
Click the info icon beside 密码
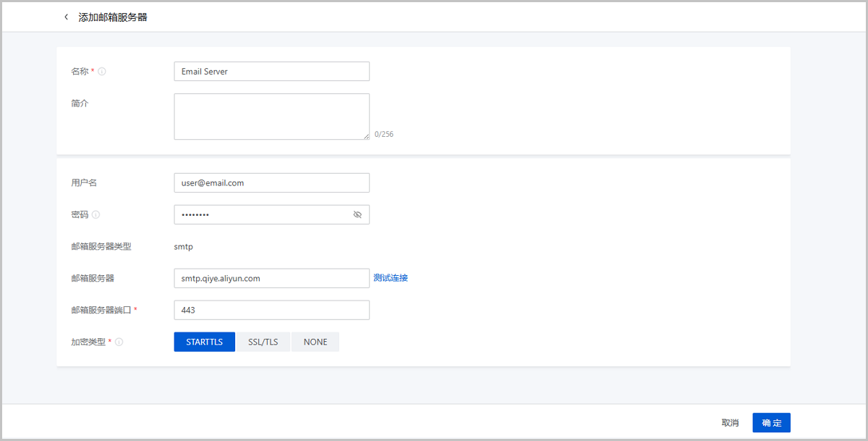click(96, 215)
